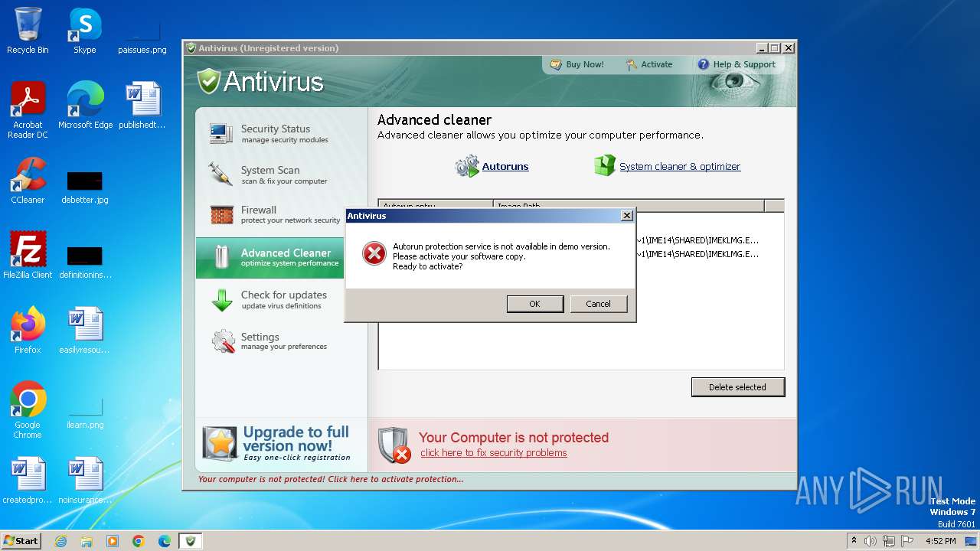
Task: Click the green System cleaner icon
Action: 605,165
